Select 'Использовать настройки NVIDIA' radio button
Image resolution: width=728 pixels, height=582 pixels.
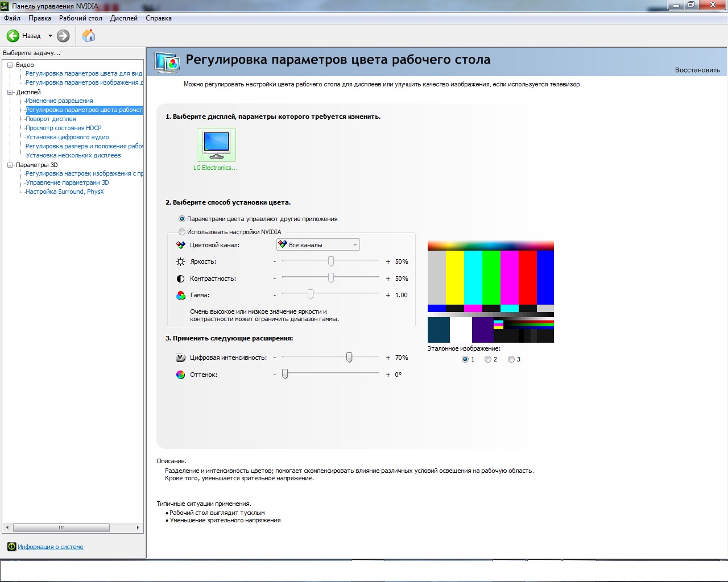tap(182, 232)
